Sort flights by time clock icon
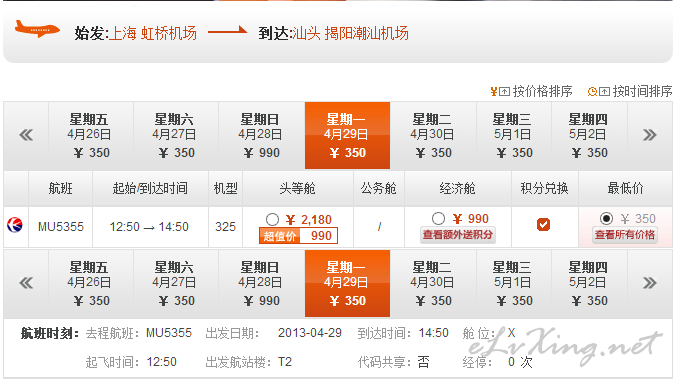Image resolution: width=673 pixels, height=379 pixels. point(599,91)
